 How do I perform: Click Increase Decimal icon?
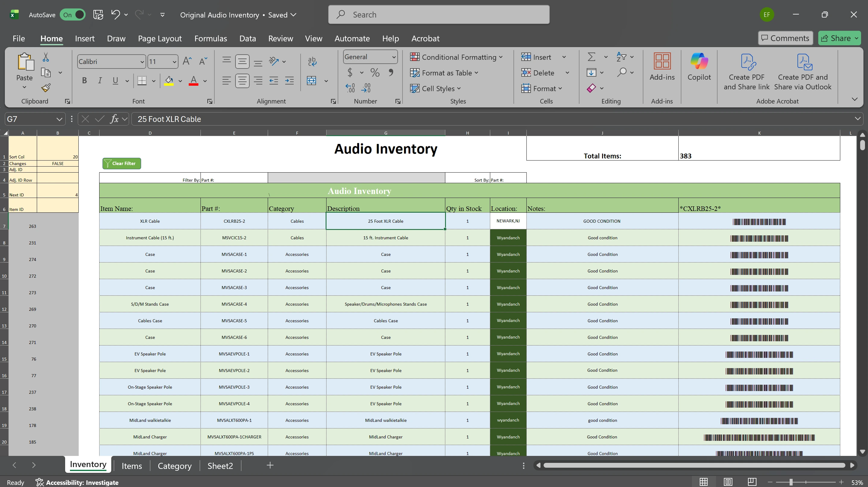click(x=350, y=88)
